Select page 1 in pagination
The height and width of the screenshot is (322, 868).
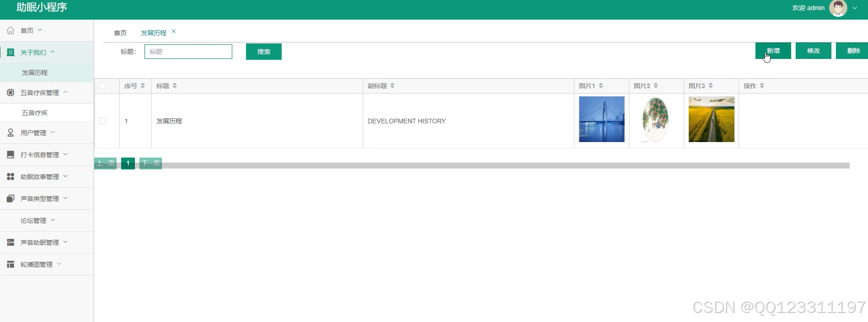click(x=128, y=163)
